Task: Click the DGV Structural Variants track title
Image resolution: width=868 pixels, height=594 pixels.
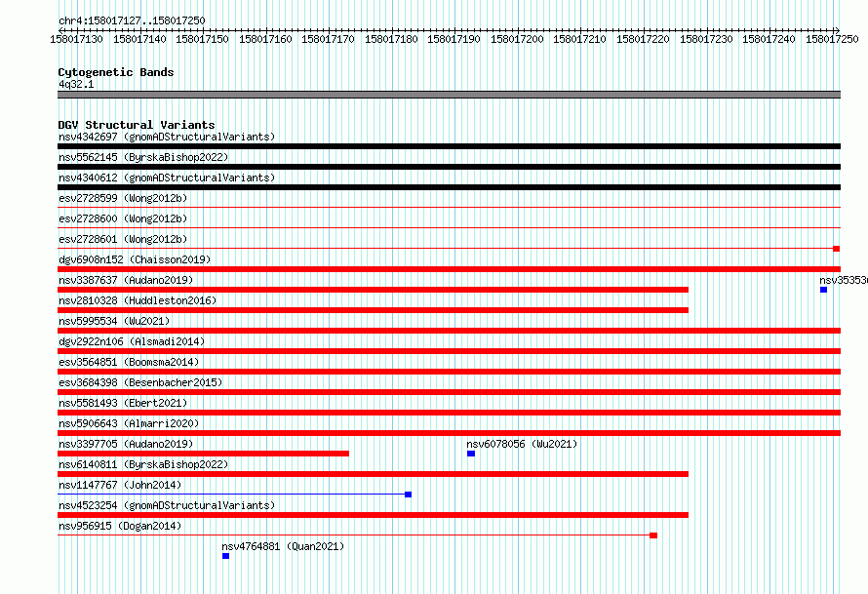Action: pos(137,125)
